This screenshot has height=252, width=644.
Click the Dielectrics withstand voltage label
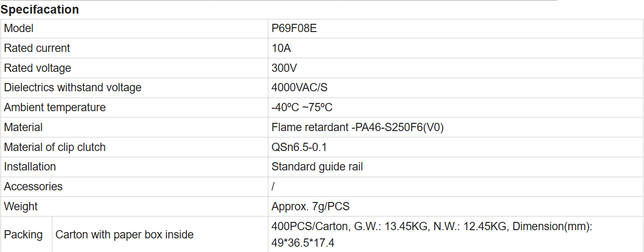73,88
